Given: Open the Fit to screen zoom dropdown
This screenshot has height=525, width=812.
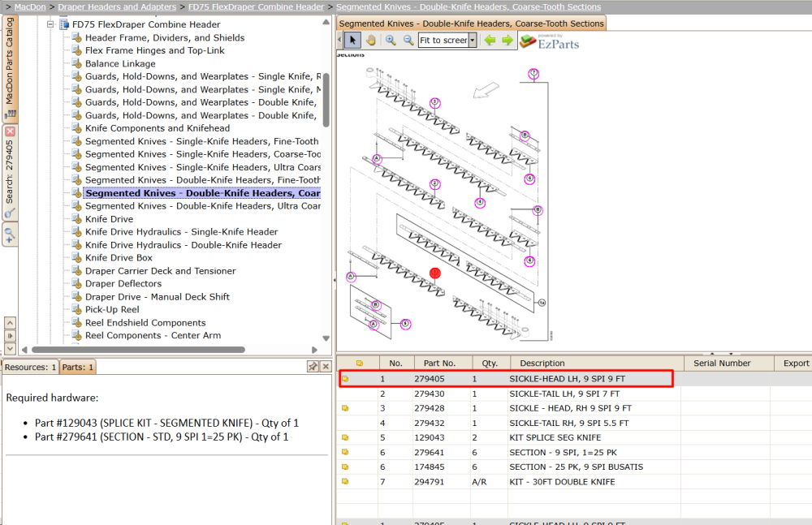Looking at the screenshot, I should [x=473, y=40].
